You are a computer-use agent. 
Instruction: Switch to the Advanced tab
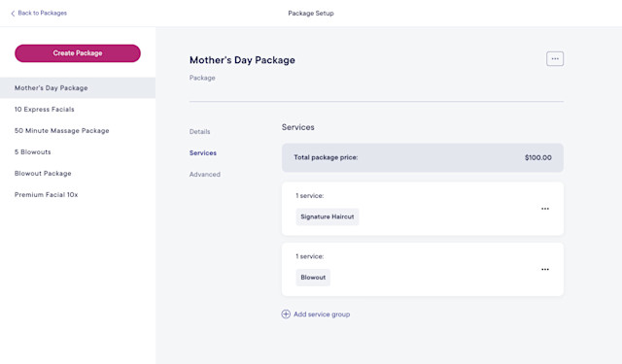coord(205,175)
